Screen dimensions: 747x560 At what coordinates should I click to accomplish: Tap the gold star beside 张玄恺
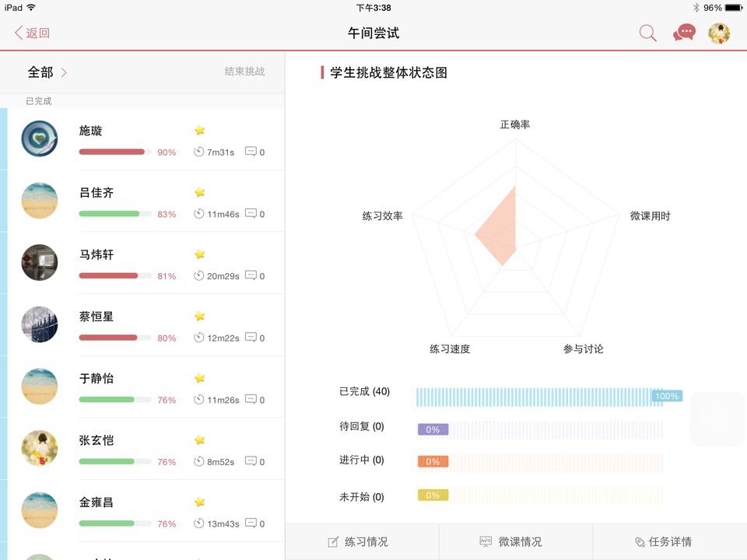pyautogui.click(x=200, y=440)
